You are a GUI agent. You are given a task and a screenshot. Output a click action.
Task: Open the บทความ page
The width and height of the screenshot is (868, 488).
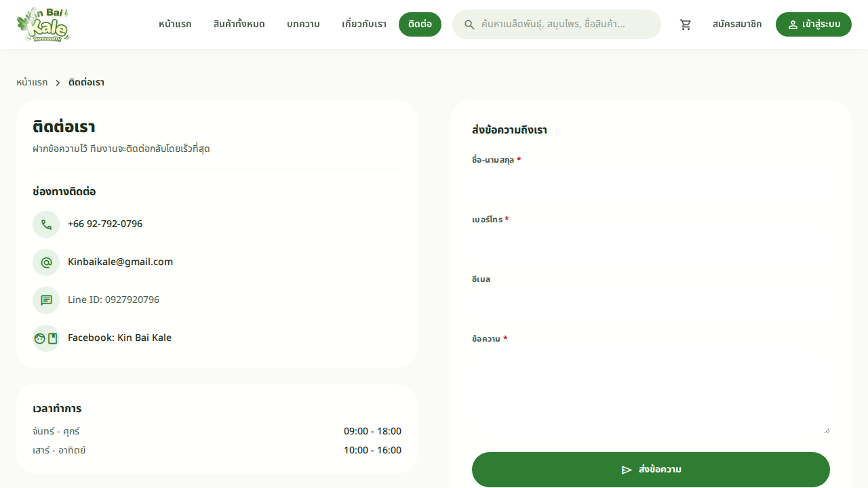[x=303, y=24]
